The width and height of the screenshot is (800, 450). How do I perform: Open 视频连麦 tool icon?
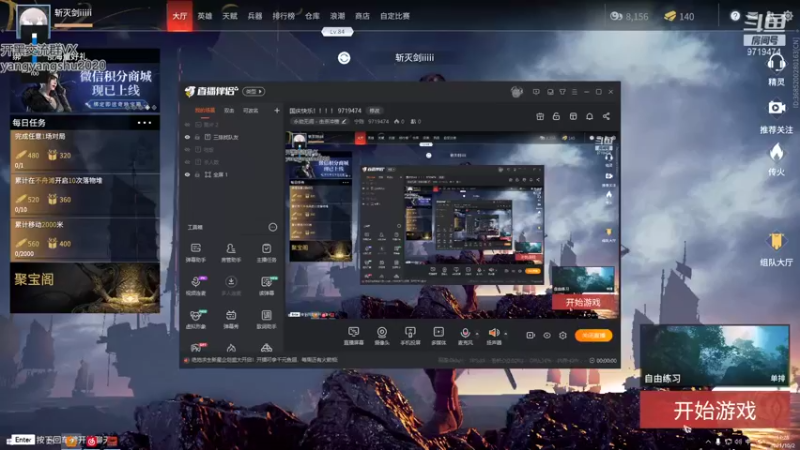195,286
